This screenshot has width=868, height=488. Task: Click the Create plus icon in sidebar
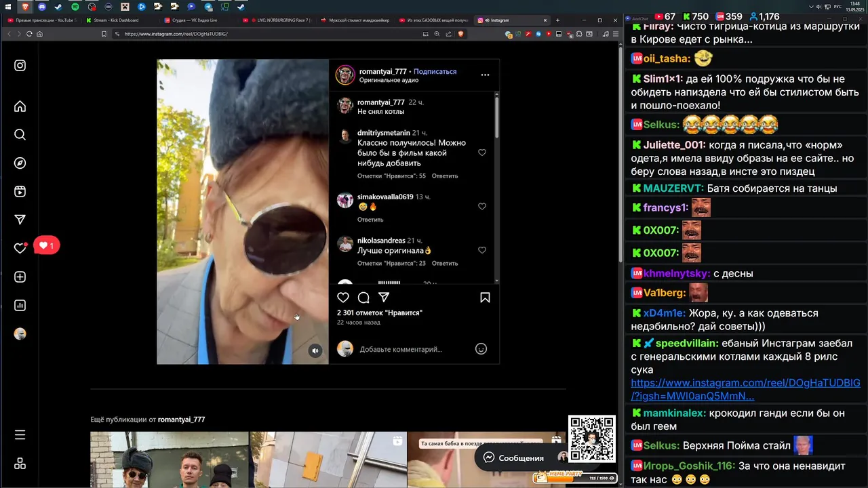[20, 277]
